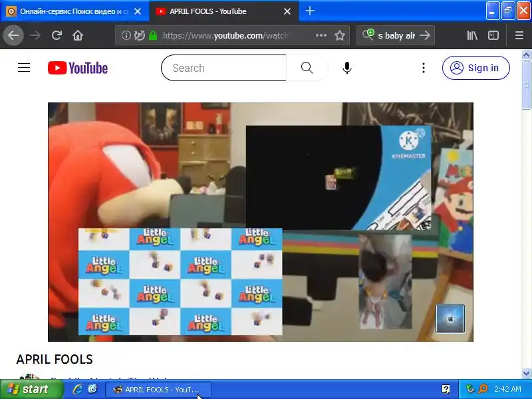Click the browser search box text
Viewport: 532px width, 399px height.
pyautogui.click(x=396, y=36)
